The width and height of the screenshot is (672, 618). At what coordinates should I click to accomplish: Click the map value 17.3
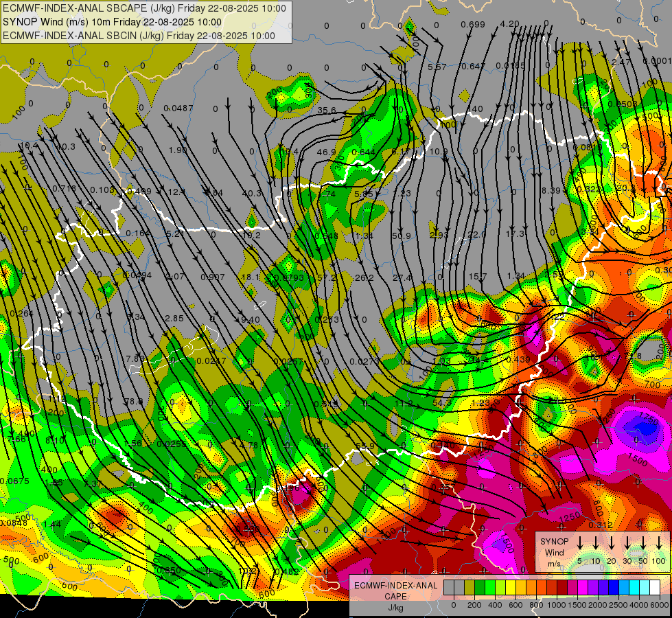[515, 233]
